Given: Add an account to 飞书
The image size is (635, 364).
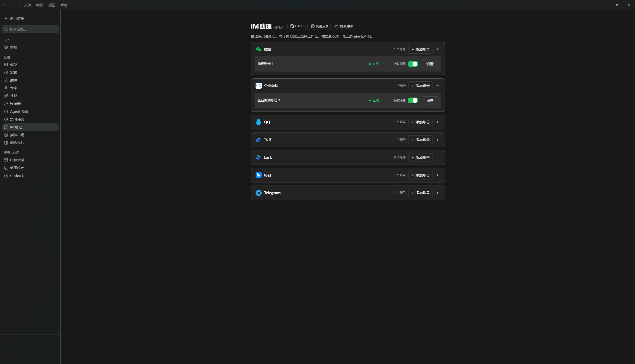Looking at the screenshot, I should click(420, 140).
